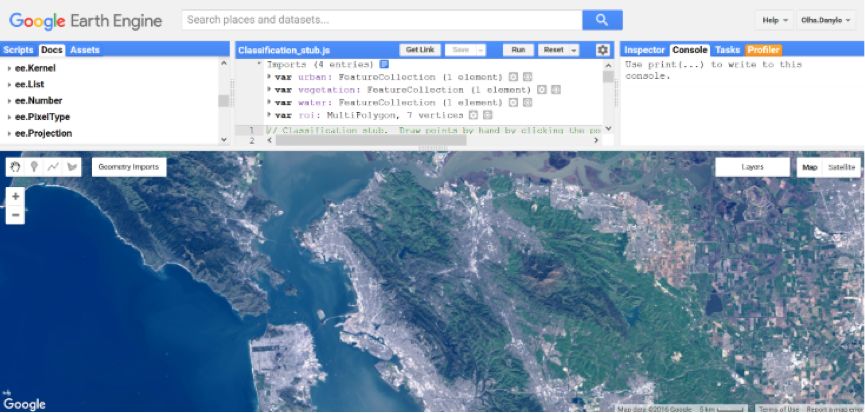Zoom in with the plus button
The height and width of the screenshot is (413, 865).
[x=15, y=196]
